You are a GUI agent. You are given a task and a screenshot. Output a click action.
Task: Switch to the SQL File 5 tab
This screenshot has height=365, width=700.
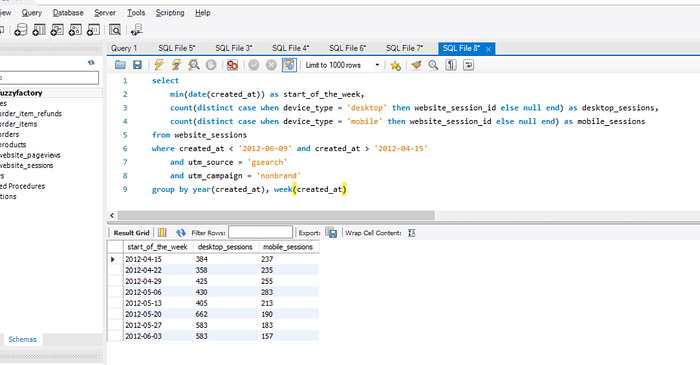point(177,48)
